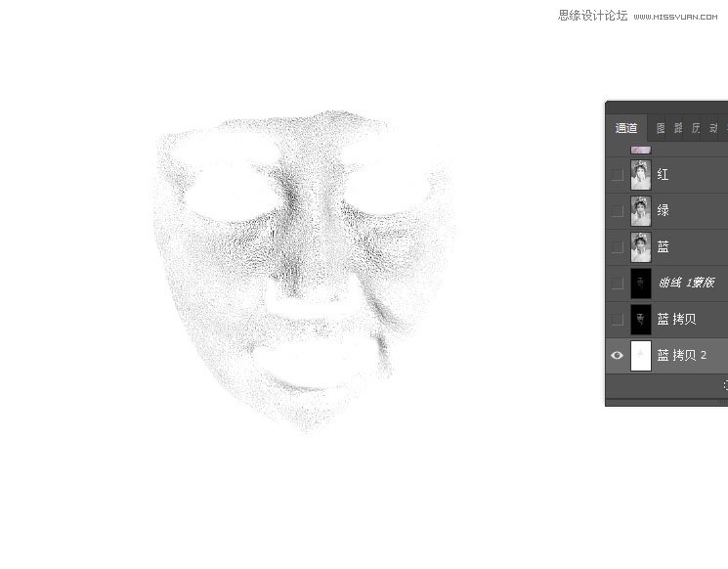Enable visibility for 蓝 拷贝 channel

tap(617, 320)
